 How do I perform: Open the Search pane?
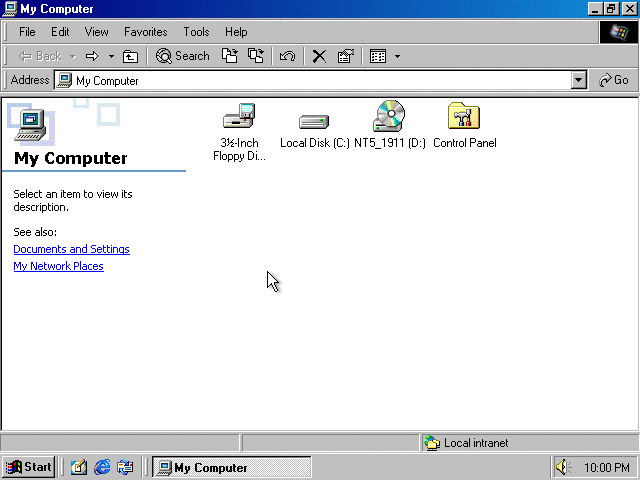[182, 56]
